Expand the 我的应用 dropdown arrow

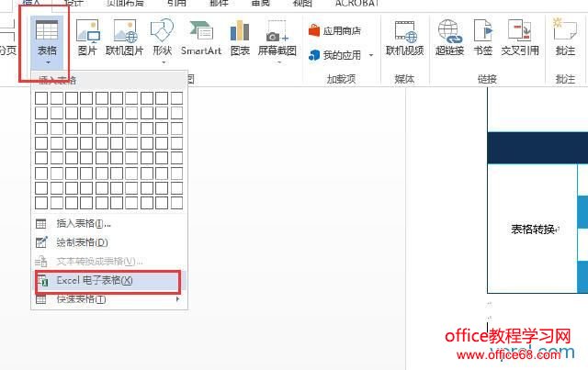coord(371,55)
